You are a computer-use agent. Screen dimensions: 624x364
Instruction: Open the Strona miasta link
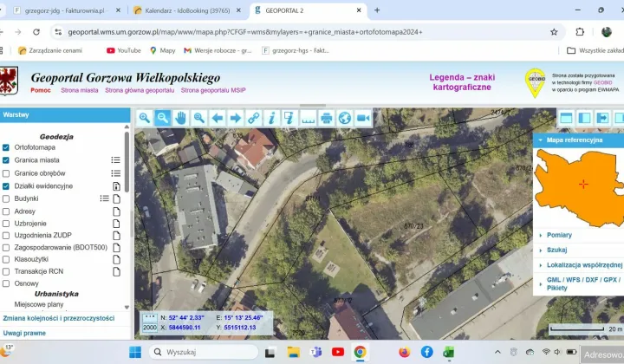coord(80,90)
